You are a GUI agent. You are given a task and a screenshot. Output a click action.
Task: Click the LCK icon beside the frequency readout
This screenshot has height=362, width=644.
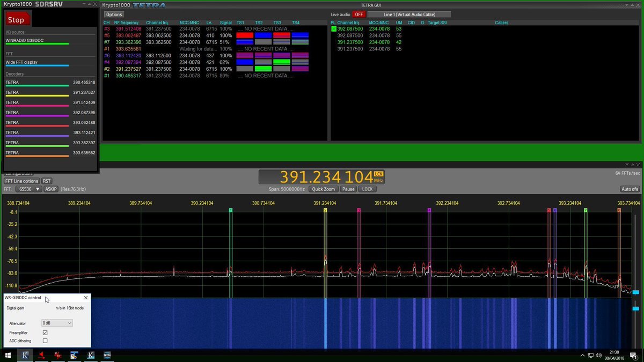pyautogui.click(x=378, y=175)
